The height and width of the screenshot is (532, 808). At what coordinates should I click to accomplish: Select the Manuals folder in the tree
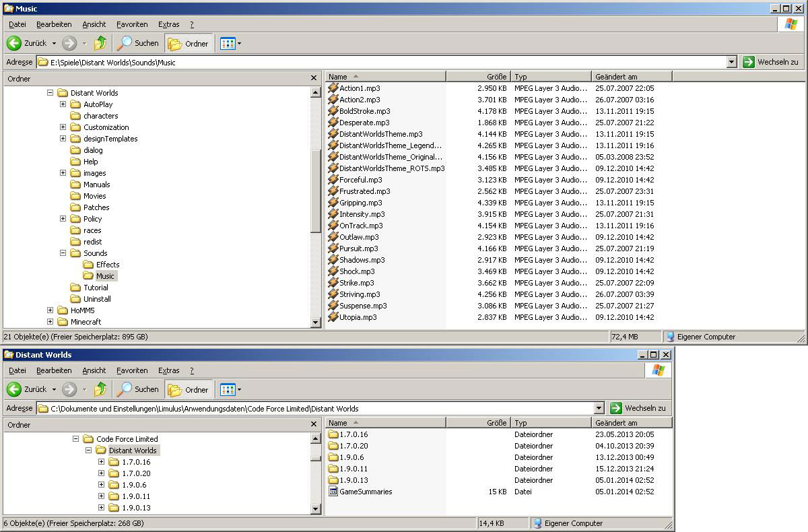point(90,185)
